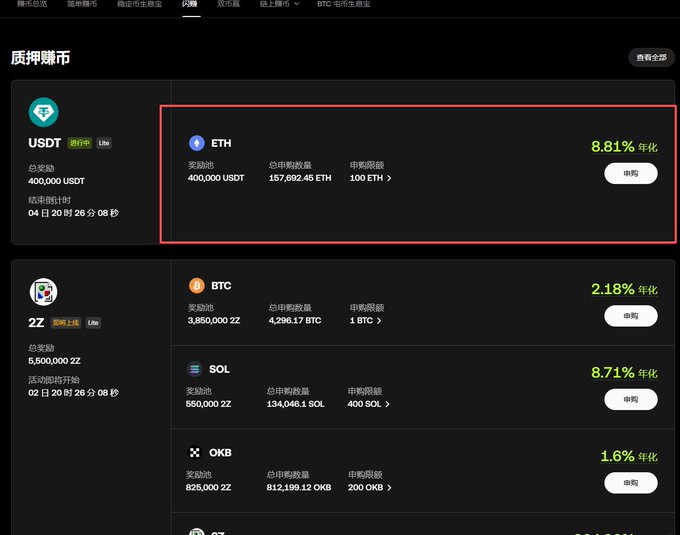Screen dimensions: 680x535
Task: Click the 3,850,000 2Z reward pool value
Action: pos(214,321)
